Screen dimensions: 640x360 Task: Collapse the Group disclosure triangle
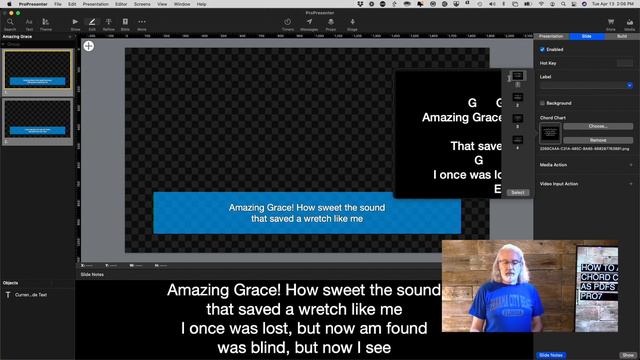click(x=4, y=44)
